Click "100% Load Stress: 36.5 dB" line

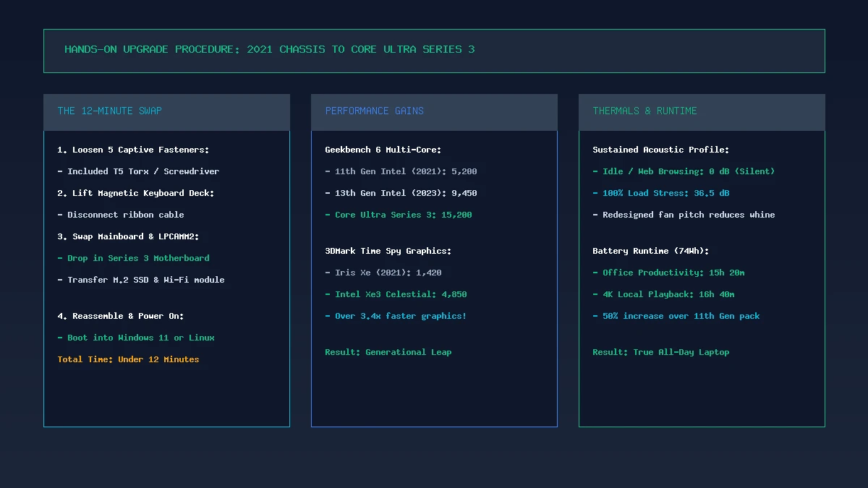pos(661,193)
